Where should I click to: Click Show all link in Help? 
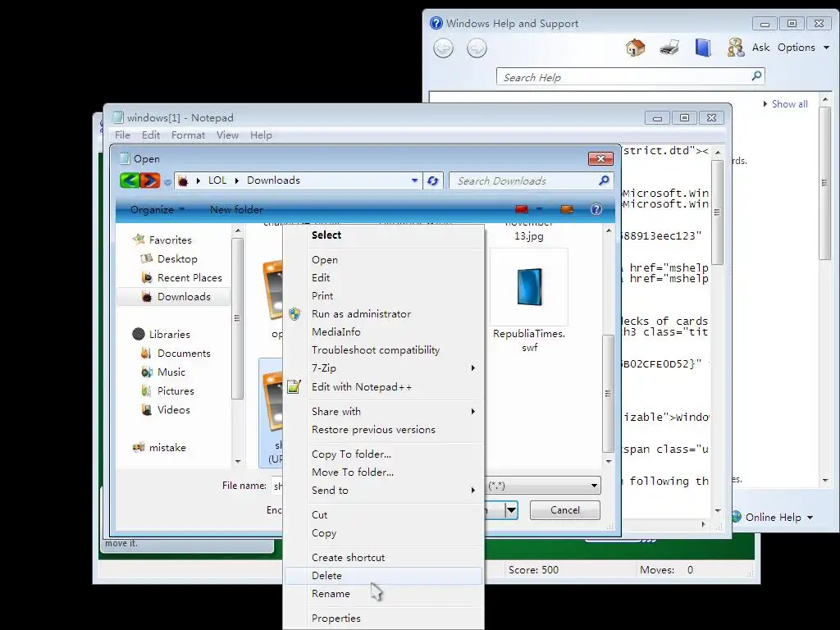[x=790, y=104]
